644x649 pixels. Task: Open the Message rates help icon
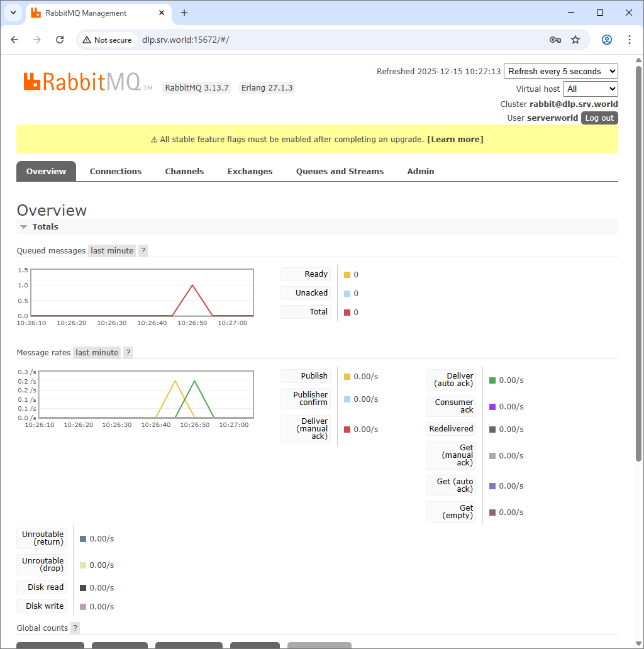(x=128, y=352)
